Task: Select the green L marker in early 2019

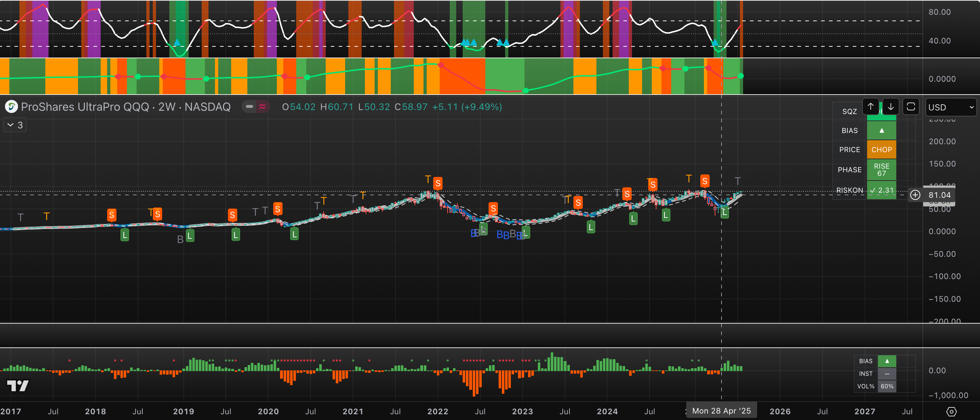Action: point(190,236)
